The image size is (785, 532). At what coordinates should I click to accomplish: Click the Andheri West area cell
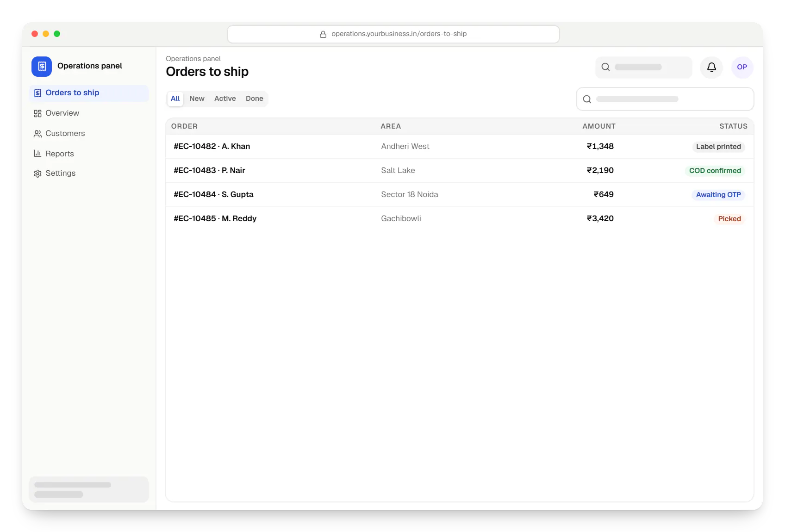pyautogui.click(x=405, y=147)
